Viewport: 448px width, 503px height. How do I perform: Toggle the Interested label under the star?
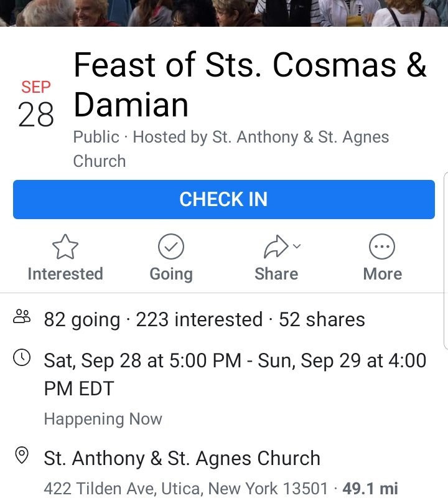point(65,274)
